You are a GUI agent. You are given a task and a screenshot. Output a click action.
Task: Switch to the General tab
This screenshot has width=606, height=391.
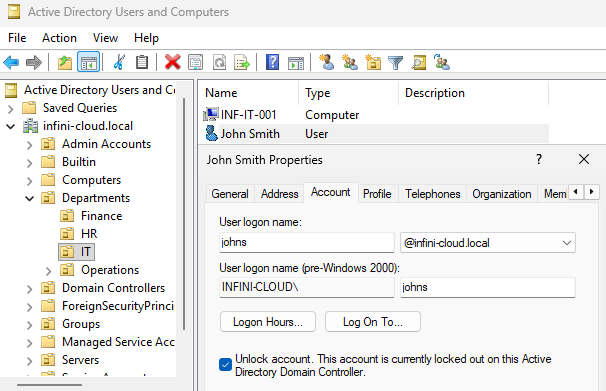[x=230, y=194]
